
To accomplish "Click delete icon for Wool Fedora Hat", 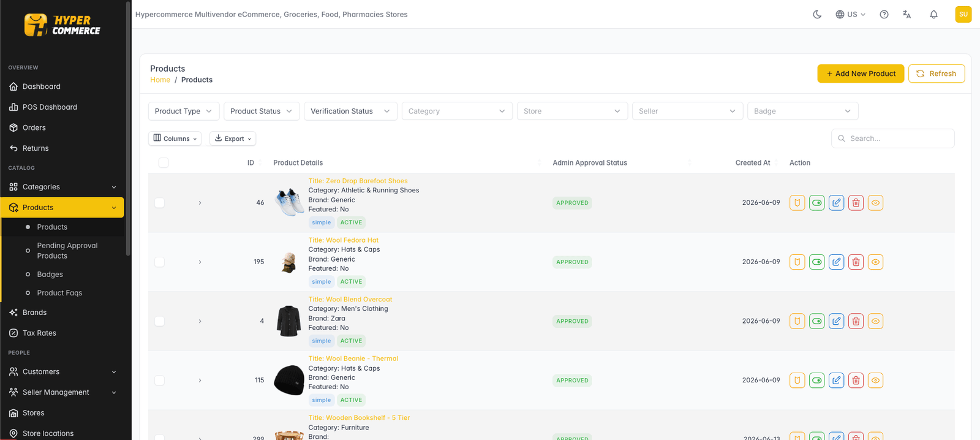I will tap(856, 262).
